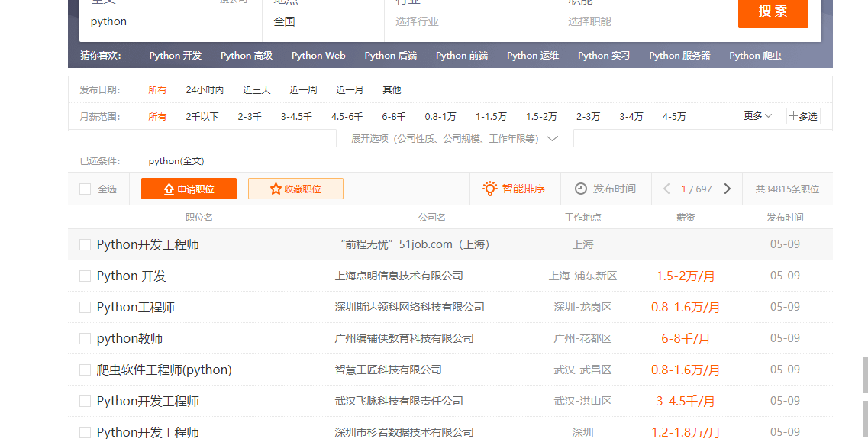868x439 pixels.
Task: Select the Python Web suggestion
Action: click(x=318, y=56)
